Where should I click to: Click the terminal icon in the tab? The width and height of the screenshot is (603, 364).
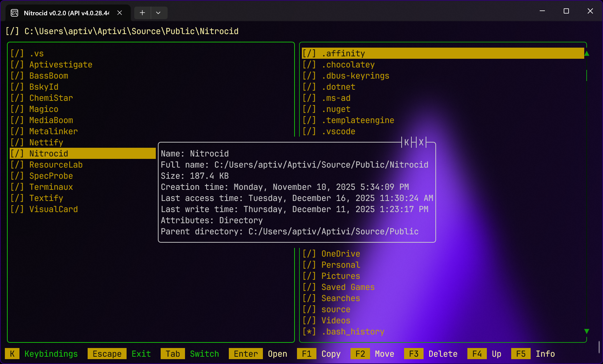click(15, 13)
